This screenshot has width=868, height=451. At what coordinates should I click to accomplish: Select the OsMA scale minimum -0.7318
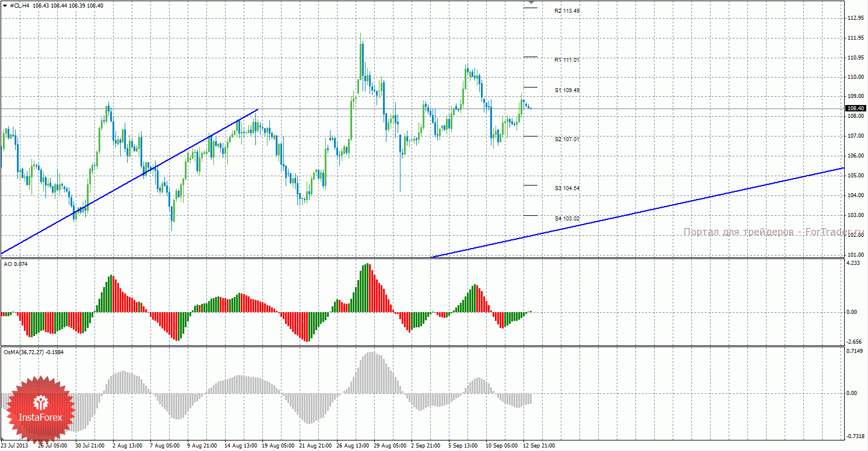[855, 436]
